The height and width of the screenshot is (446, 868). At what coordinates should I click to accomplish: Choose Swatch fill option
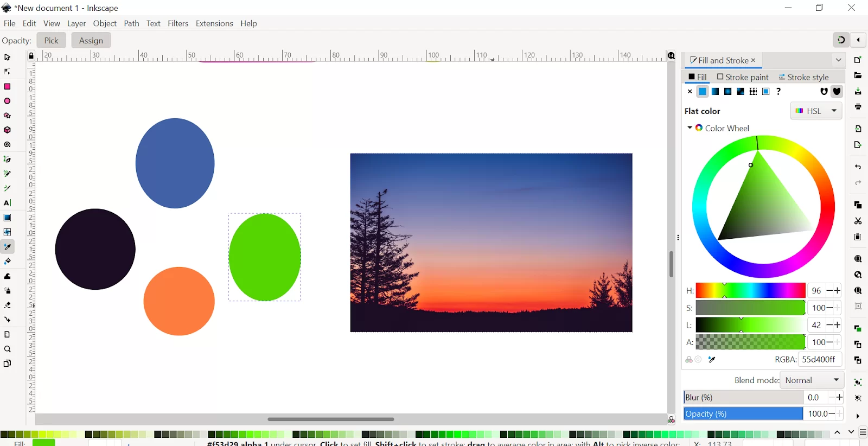(x=765, y=92)
